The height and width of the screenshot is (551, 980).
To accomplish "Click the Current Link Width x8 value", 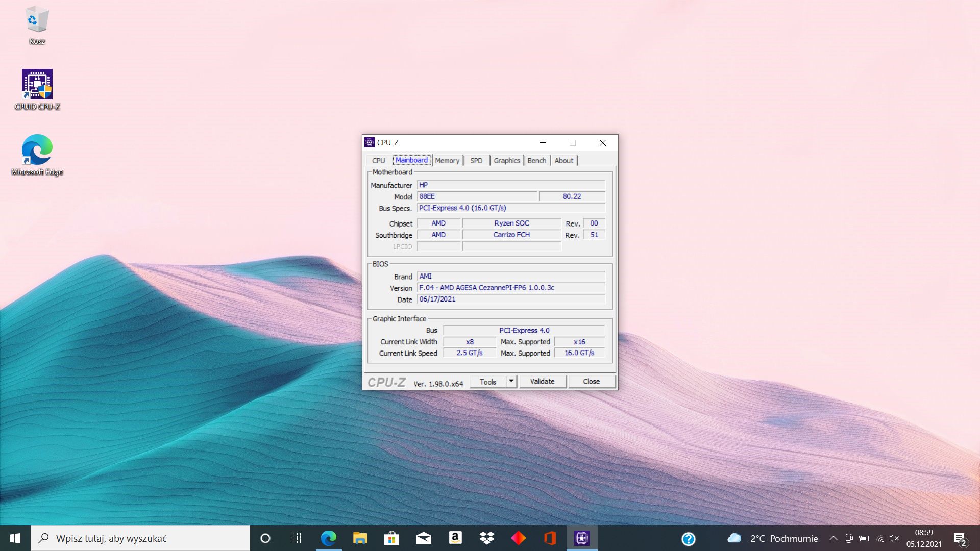I will (470, 342).
